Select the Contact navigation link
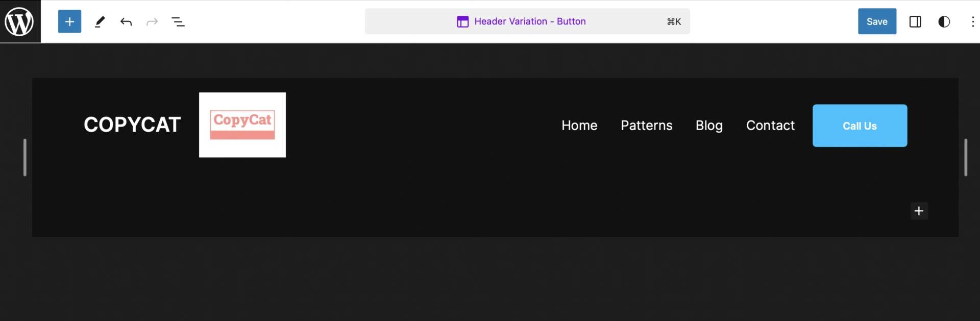980x321 pixels. 770,126
